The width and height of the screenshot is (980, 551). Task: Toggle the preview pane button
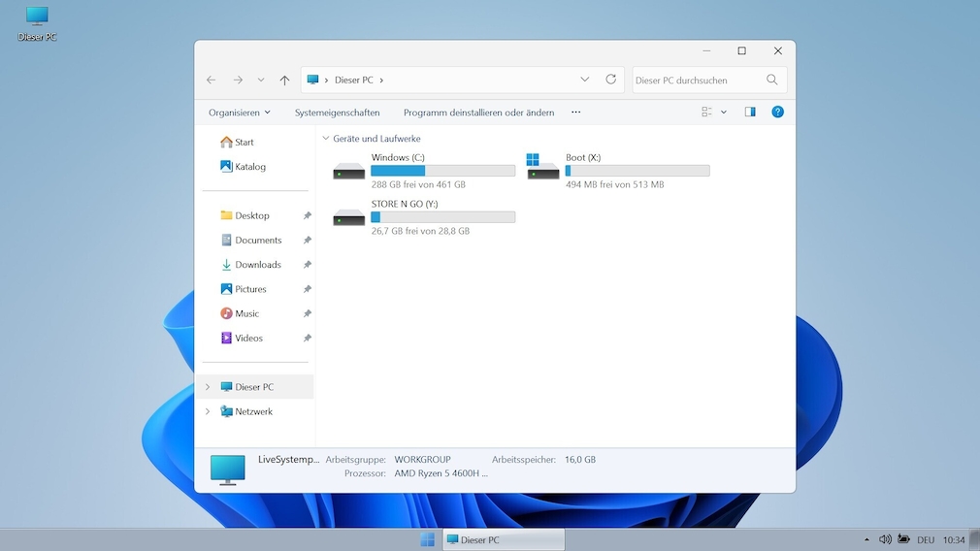click(x=750, y=113)
